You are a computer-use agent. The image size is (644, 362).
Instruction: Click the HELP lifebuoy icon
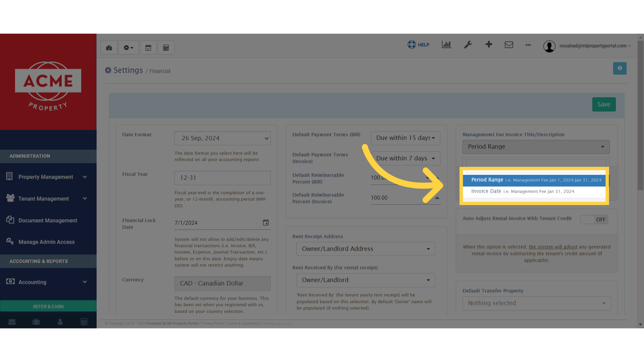click(x=412, y=45)
